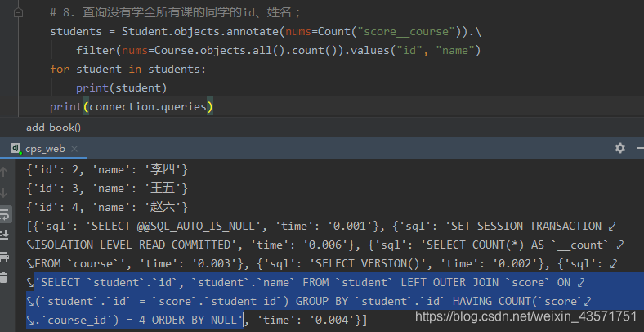Collapse the code fold marker beside comment 8

[x=18, y=13]
